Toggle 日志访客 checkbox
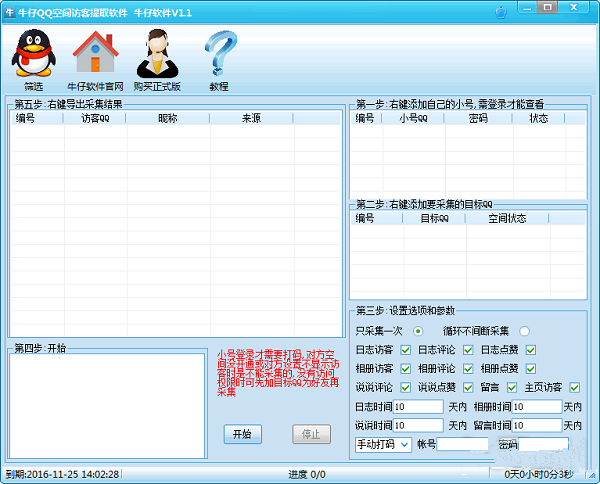 click(406, 350)
